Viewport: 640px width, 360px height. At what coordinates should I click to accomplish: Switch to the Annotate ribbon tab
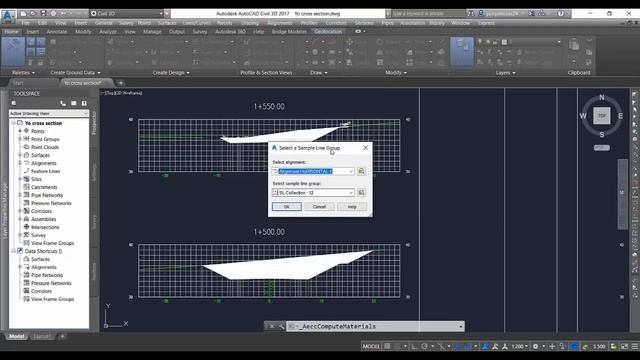pos(57,31)
